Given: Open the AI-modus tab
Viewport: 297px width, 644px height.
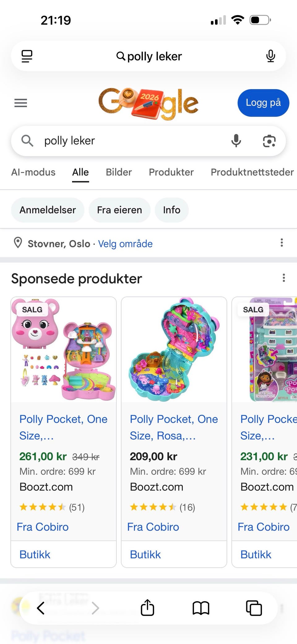Looking at the screenshot, I should click(x=33, y=172).
